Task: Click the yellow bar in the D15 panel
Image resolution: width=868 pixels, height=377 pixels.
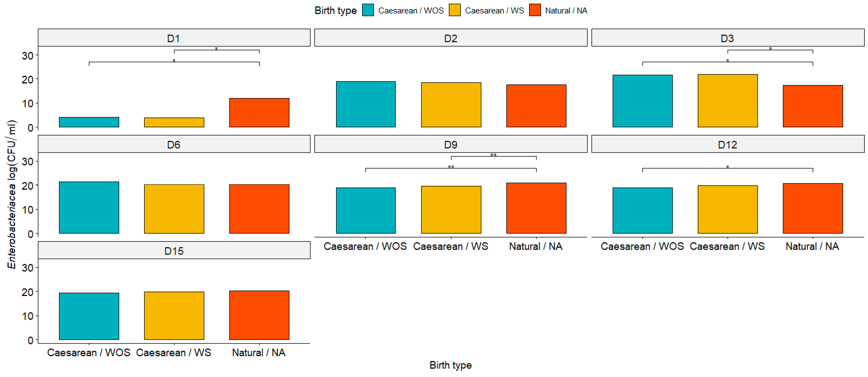Action: click(174, 315)
